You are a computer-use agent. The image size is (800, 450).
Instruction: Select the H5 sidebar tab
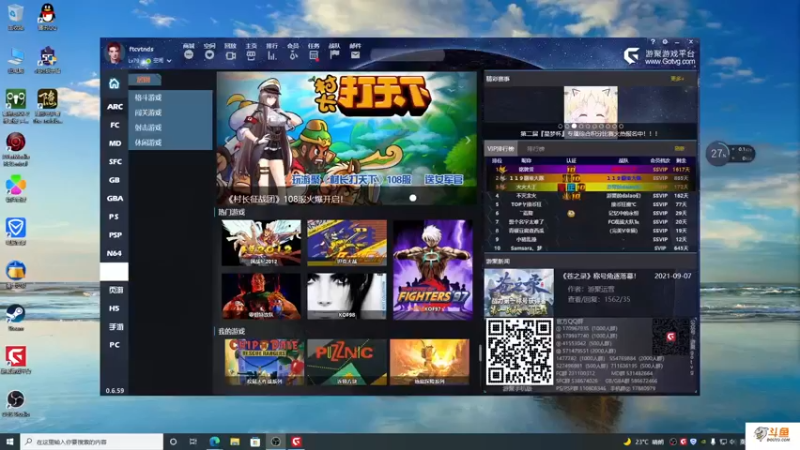[x=114, y=309]
